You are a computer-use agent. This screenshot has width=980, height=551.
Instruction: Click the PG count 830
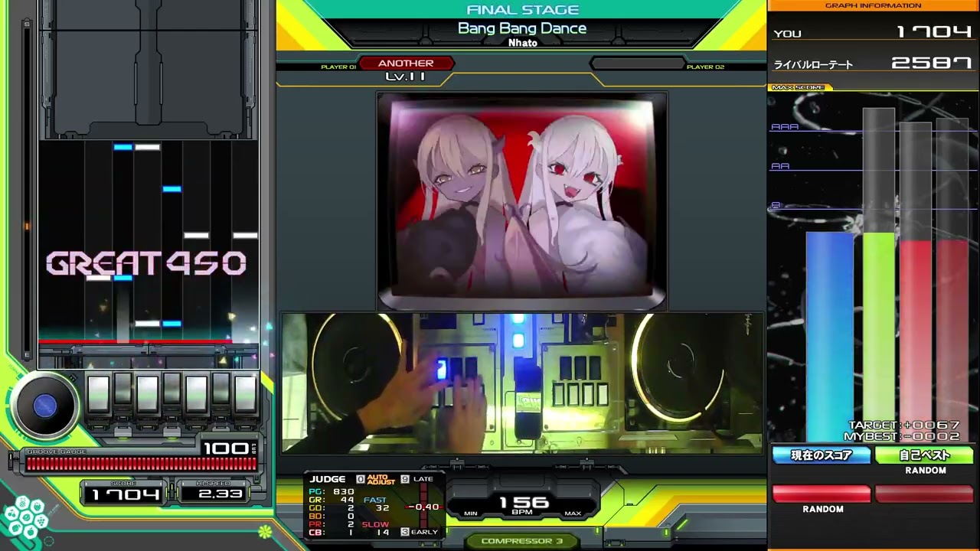[343, 492]
